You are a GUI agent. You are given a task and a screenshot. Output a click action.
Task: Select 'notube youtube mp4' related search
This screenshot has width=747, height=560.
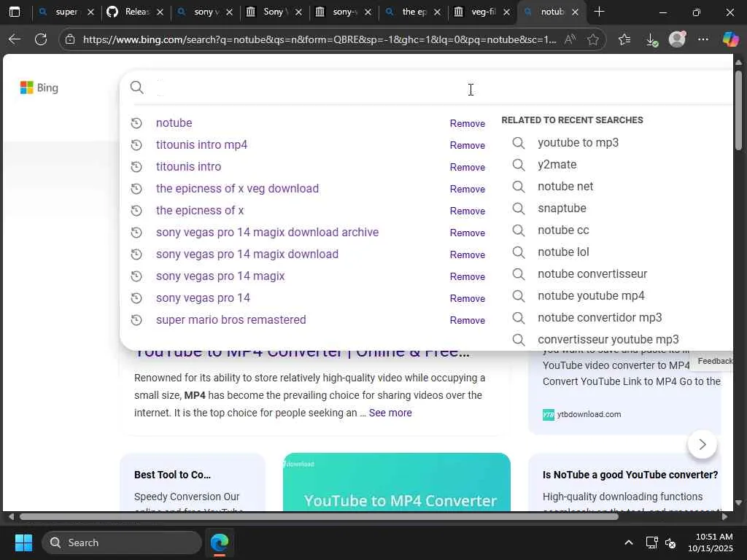(x=591, y=296)
